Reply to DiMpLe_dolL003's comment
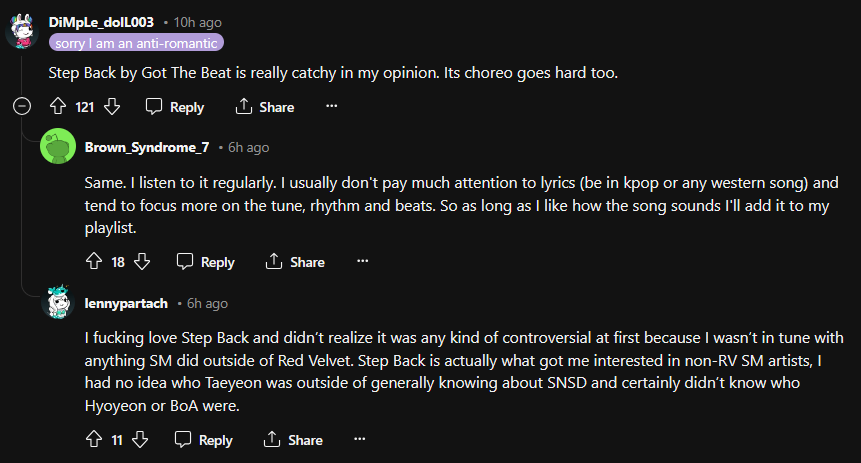Image resolution: width=861 pixels, height=463 pixels. pos(175,107)
